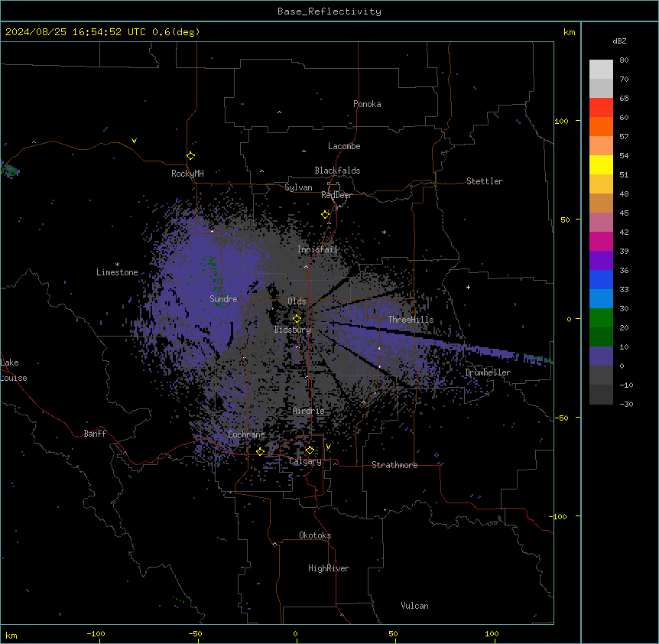Click the Ponoka city label
This screenshot has width=659, height=644.
point(367,104)
